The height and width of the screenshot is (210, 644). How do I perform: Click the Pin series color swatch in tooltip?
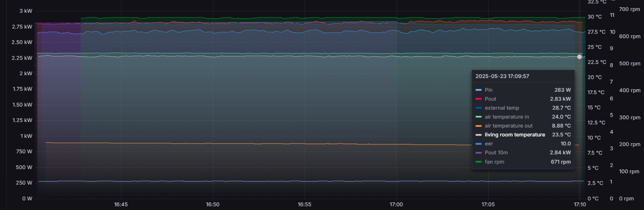(x=478, y=90)
